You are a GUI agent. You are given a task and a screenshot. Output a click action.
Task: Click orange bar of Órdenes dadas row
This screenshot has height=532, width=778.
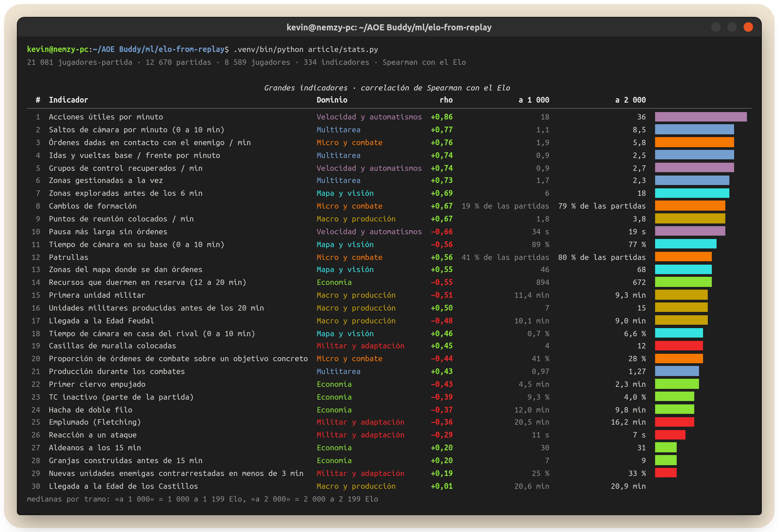coord(694,142)
